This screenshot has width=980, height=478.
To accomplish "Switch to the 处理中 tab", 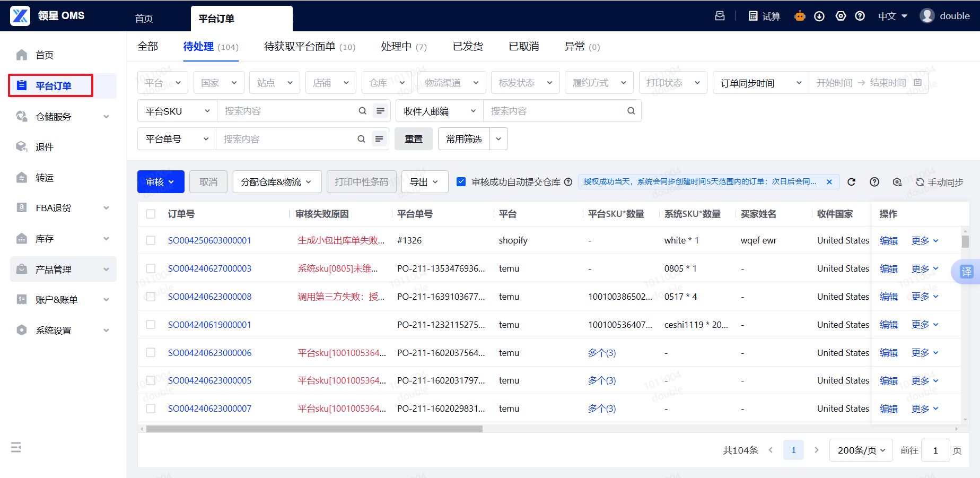I will 404,47.
